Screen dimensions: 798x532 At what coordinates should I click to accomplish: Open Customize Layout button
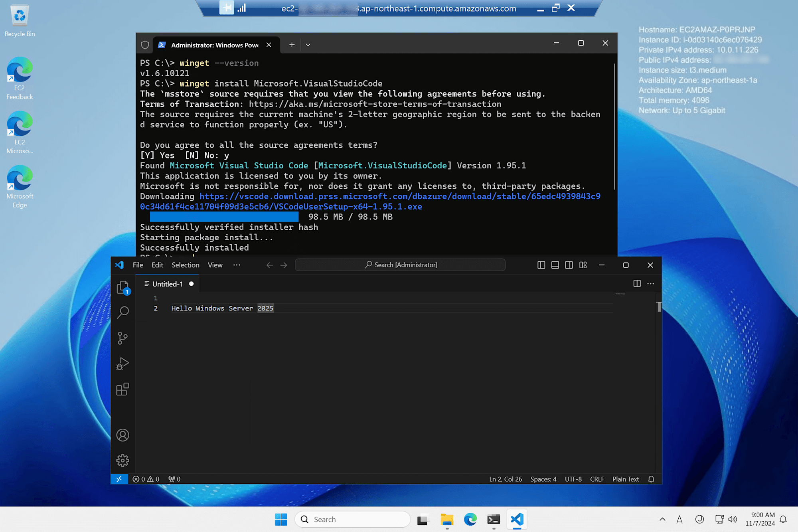click(583, 265)
